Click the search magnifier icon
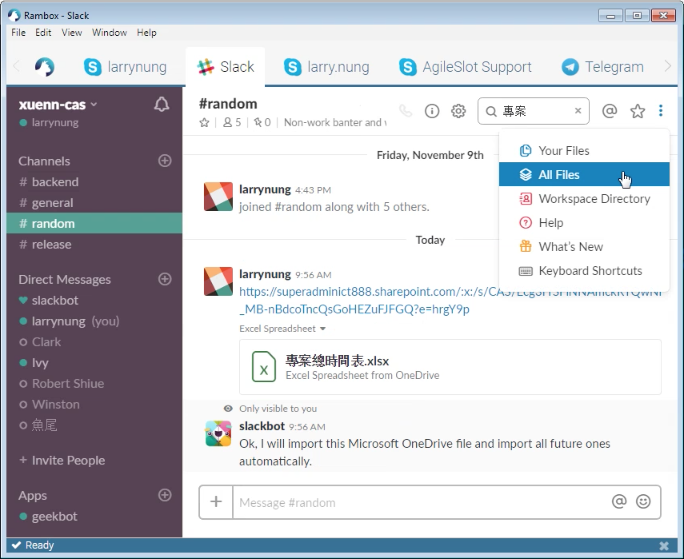The image size is (684, 559). coord(491,111)
